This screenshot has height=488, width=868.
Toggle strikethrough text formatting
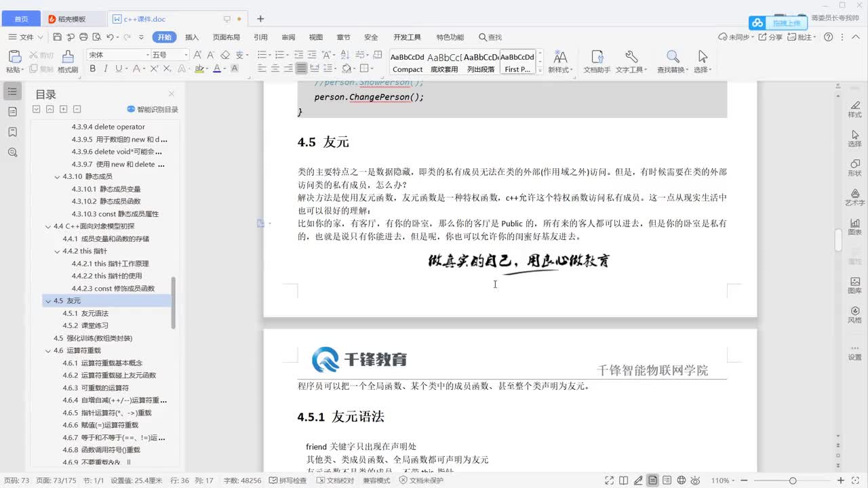137,68
